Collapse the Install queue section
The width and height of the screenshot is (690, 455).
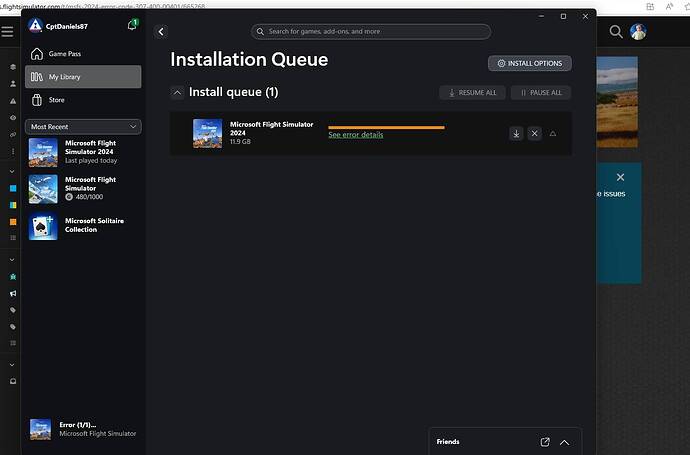pos(177,92)
